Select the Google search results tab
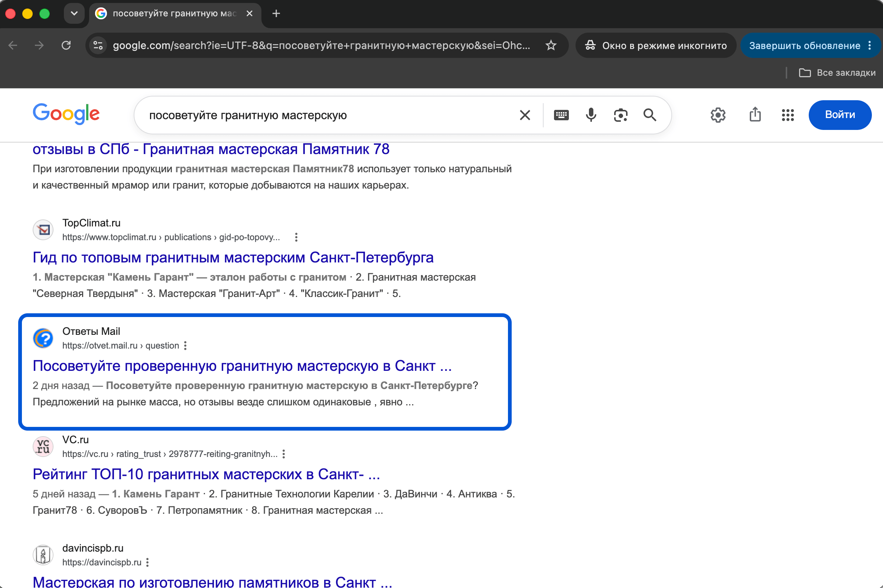Screen dimensions: 883x588 coord(175,14)
